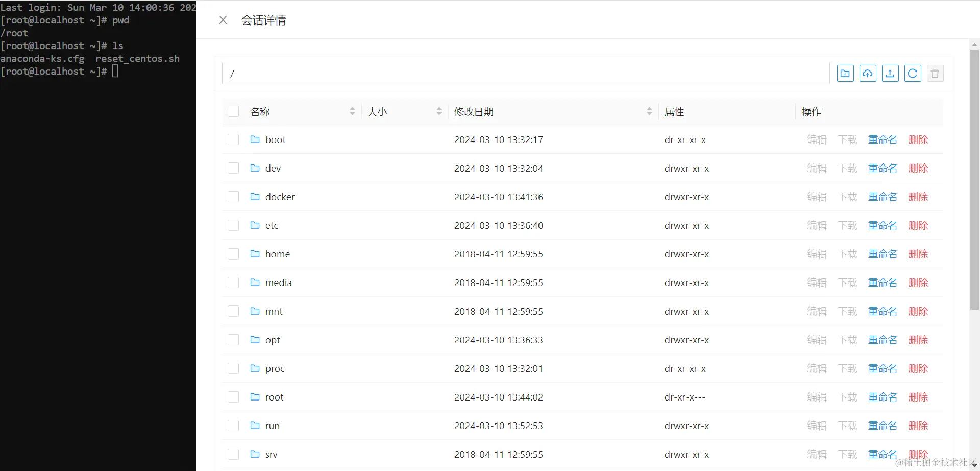980x471 pixels.
Task: Sort by 名称 using its sort arrows
Action: (352, 111)
